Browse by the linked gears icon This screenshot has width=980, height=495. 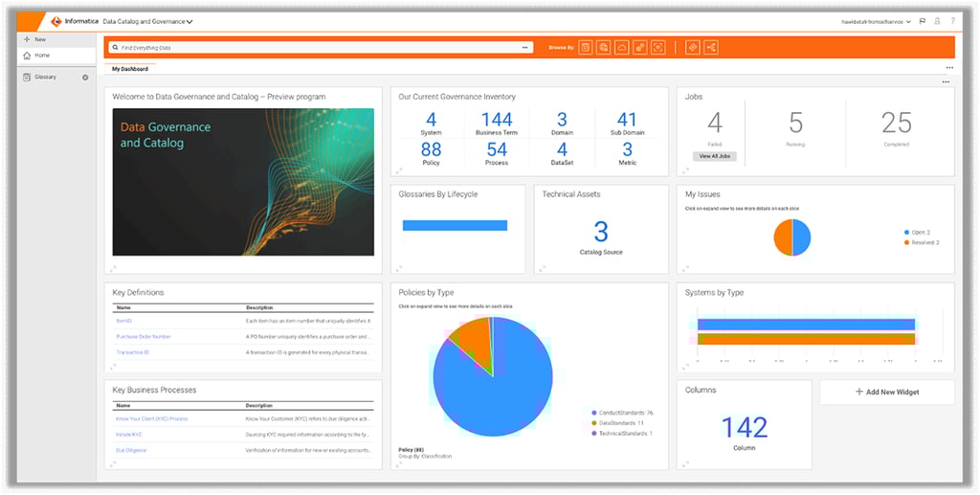click(639, 48)
